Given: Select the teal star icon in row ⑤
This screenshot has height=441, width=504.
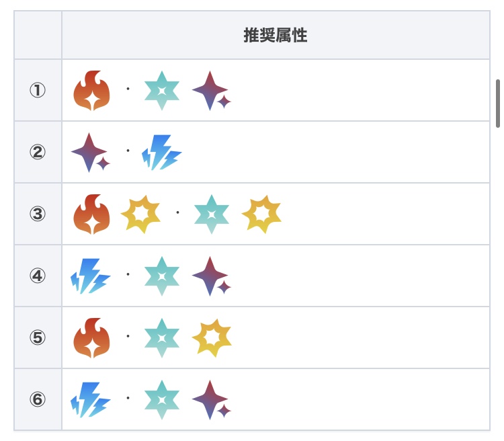Looking at the screenshot, I should [162, 337].
